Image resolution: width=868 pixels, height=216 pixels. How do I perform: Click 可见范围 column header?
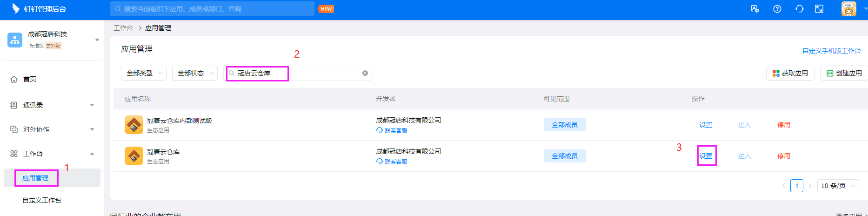click(556, 99)
